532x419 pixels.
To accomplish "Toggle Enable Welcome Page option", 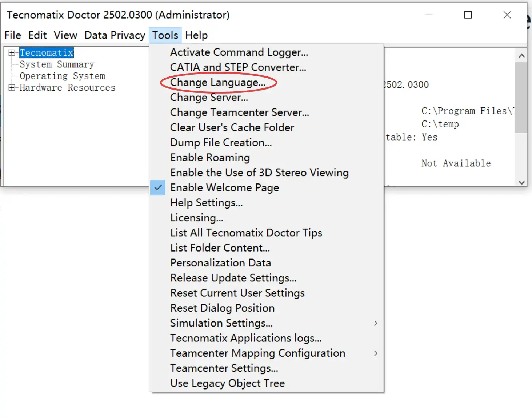I will (267, 188).
